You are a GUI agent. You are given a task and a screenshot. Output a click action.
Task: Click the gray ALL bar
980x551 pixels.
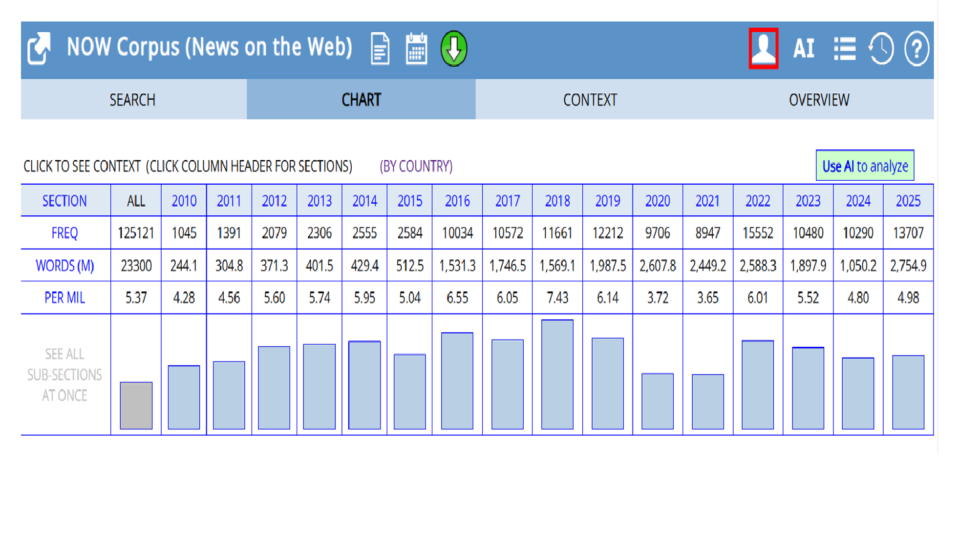click(x=136, y=405)
